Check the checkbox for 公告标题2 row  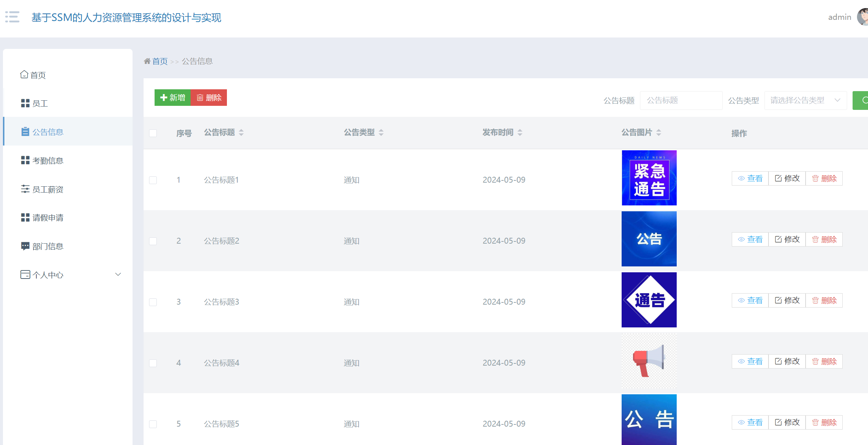(x=153, y=241)
